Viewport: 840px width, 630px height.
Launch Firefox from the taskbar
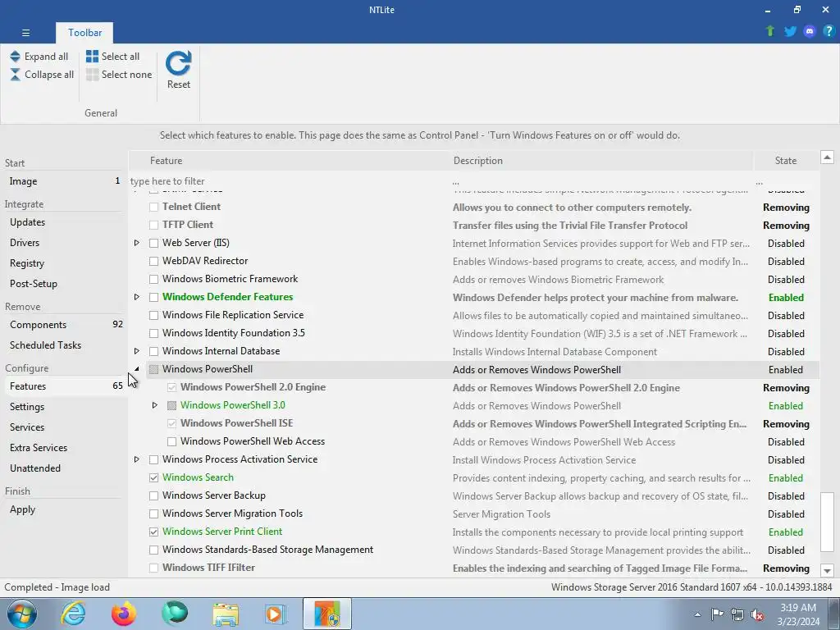(124, 614)
